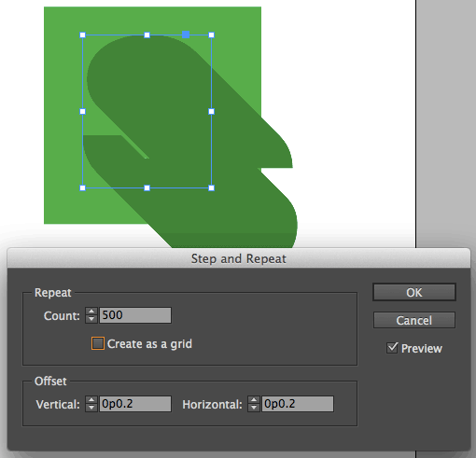This screenshot has width=476, height=458.
Task: Click the Step and Repeat title bar
Action: pos(239,258)
